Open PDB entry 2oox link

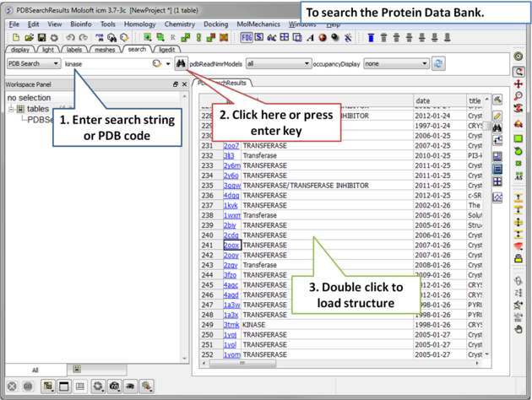click(231, 245)
